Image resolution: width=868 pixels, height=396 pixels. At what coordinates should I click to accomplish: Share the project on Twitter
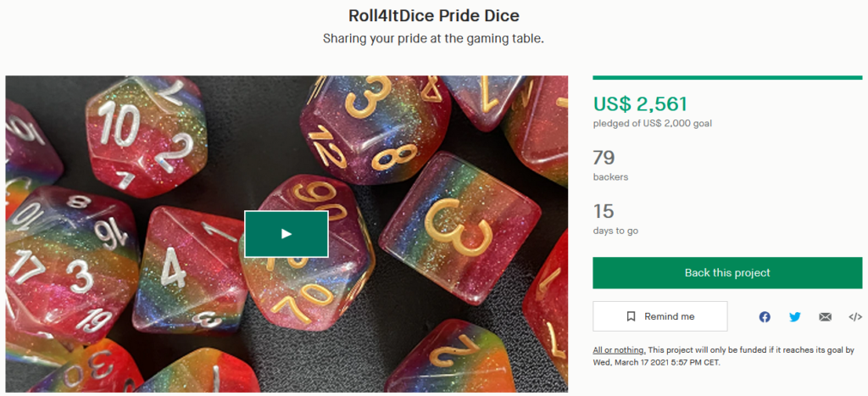(x=795, y=317)
